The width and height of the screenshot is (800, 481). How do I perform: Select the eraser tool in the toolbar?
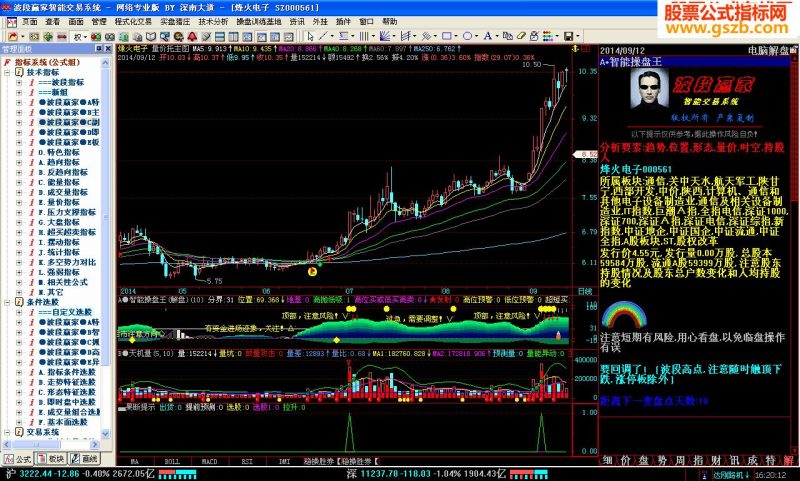(x=521, y=36)
